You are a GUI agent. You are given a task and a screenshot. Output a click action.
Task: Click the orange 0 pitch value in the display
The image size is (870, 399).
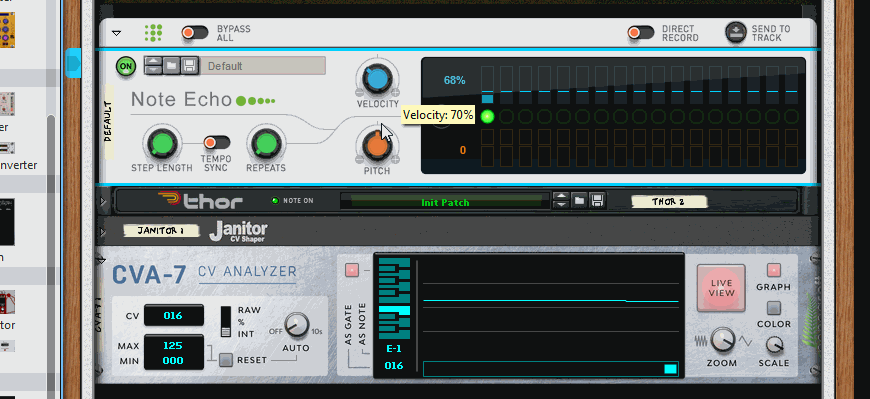[x=463, y=150]
